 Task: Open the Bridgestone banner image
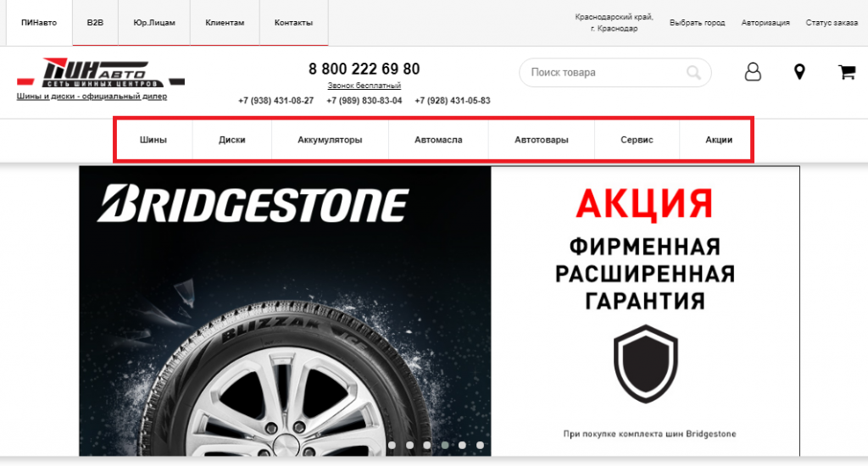tap(440, 311)
